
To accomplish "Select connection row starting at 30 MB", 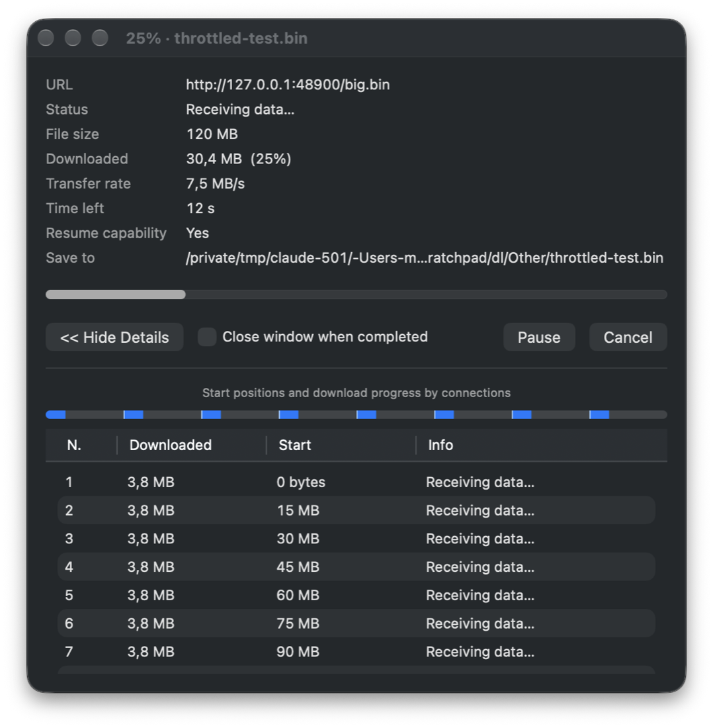I will click(x=356, y=539).
